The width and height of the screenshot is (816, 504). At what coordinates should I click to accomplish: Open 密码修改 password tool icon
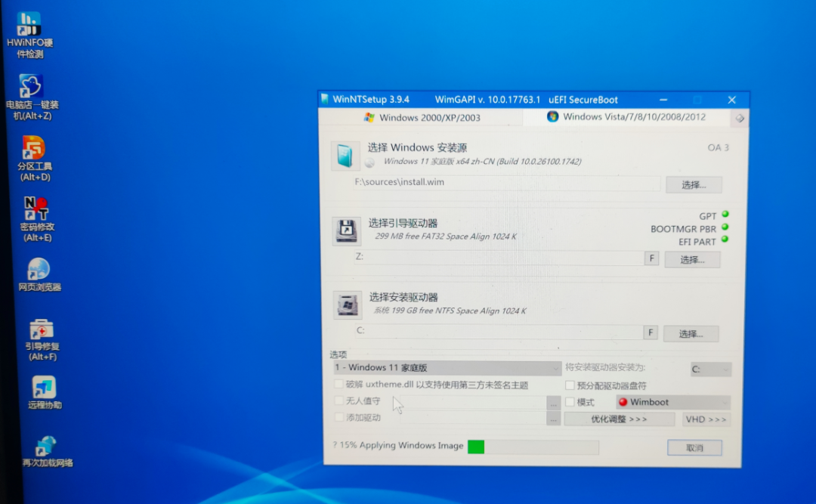[x=36, y=208]
